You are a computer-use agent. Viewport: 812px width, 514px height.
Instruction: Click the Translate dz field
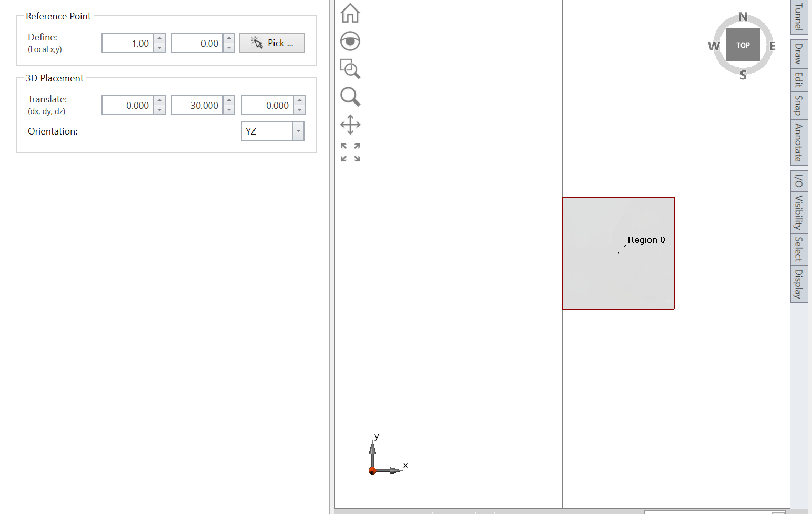(x=268, y=105)
